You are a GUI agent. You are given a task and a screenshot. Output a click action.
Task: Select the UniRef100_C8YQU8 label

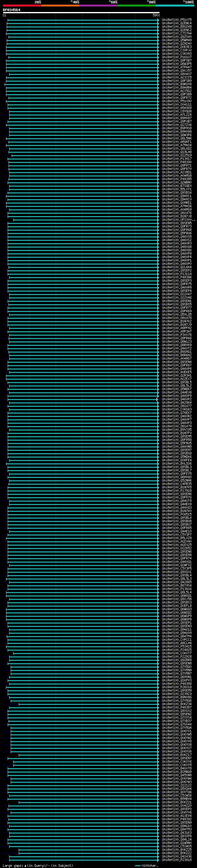click(176, 111)
